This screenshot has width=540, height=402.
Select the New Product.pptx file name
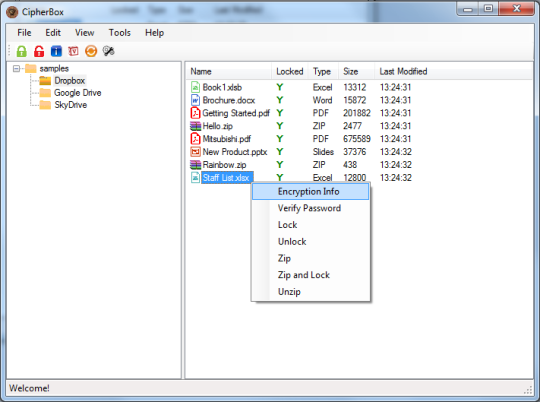[x=235, y=152]
